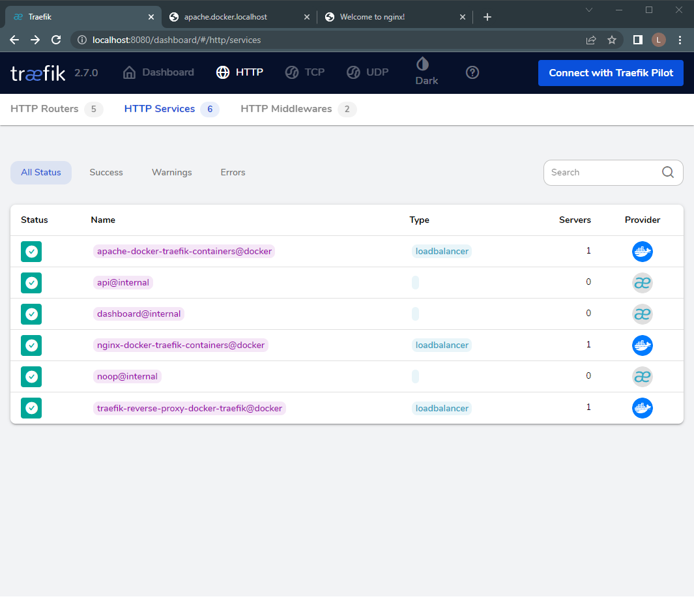Open browser side panel icon

638,40
